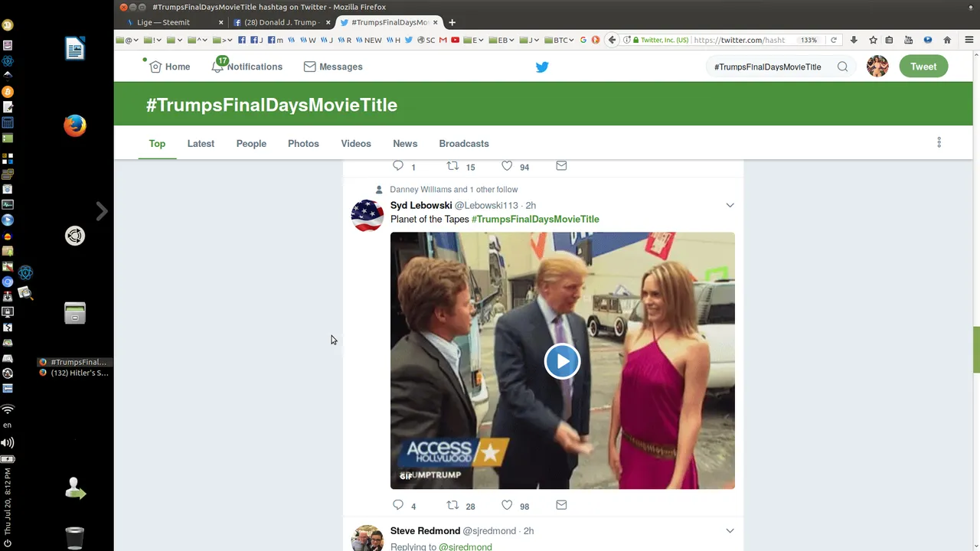Screen dimensions: 980x551
Task: Open the Twitter bookmark in bookmarks bar
Action: click(x=409, y=40)
